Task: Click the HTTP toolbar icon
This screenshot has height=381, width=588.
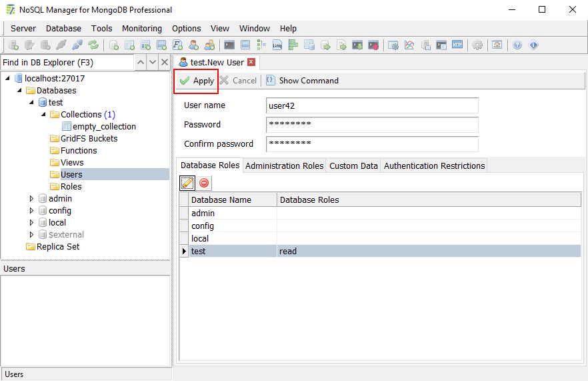Action: [x=457, y=45]
